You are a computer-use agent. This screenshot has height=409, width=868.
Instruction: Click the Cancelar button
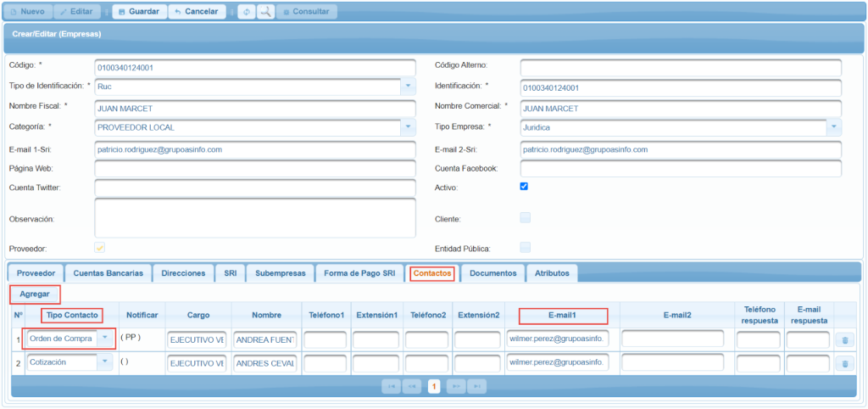197,12
